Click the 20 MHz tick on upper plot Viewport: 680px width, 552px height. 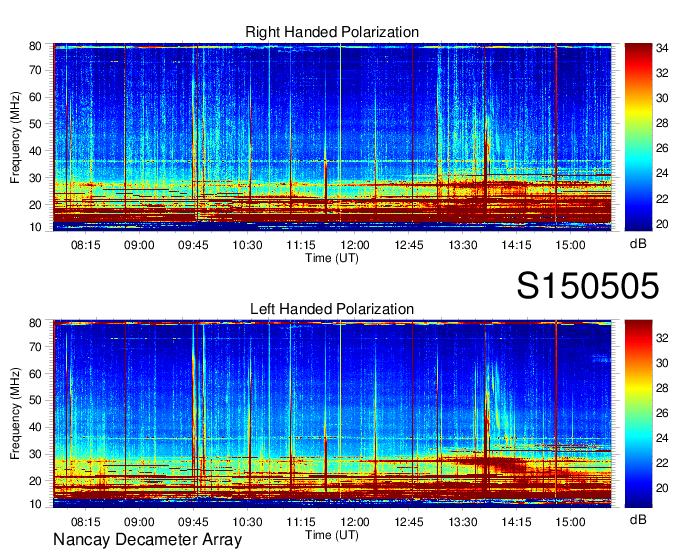(x=35, y=205)
